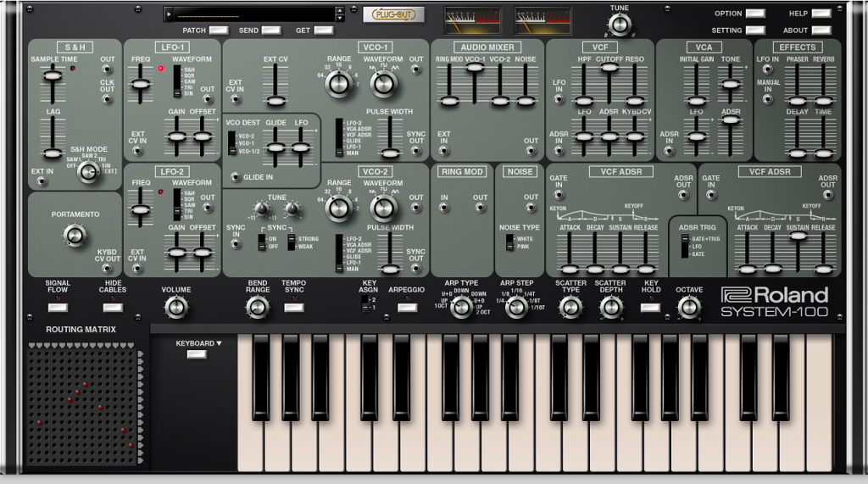Click the GET button
Viewport: 868px width, 484px height.
click(323, 31)
